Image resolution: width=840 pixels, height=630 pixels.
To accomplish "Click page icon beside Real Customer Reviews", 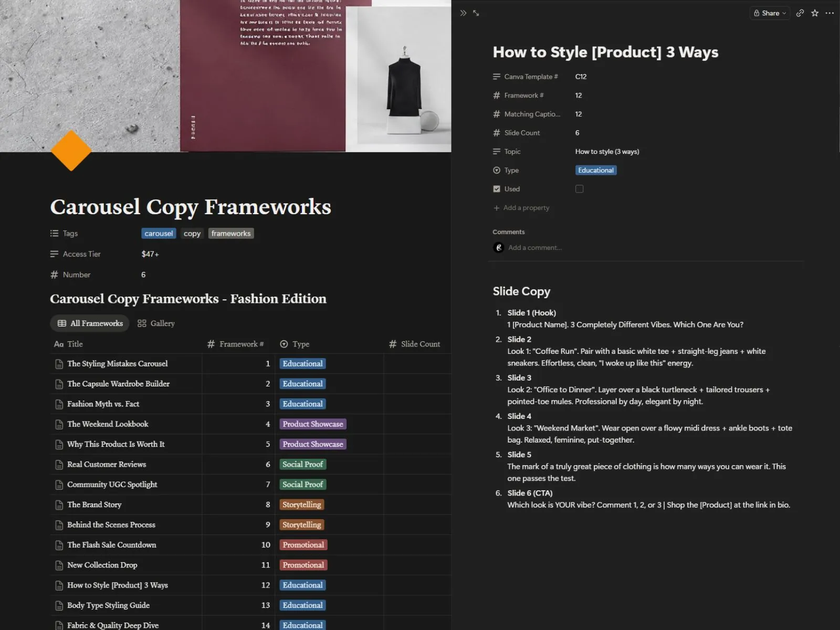I will [x=59, y=465].
